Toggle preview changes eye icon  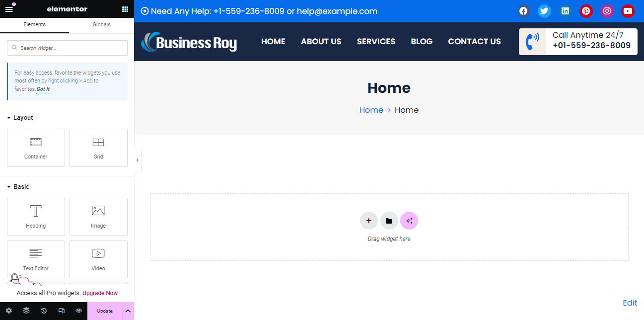pos(79,311)
